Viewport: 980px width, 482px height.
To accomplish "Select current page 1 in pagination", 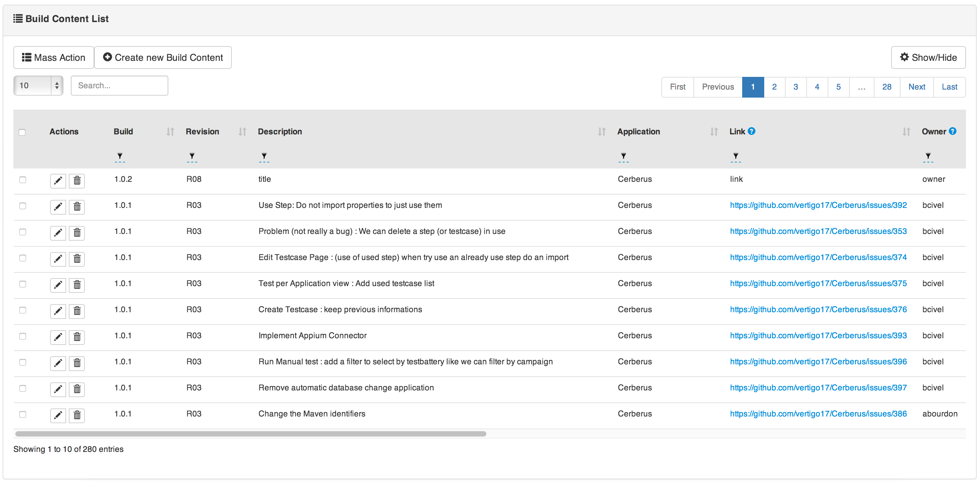I will (x=753, y=87).
